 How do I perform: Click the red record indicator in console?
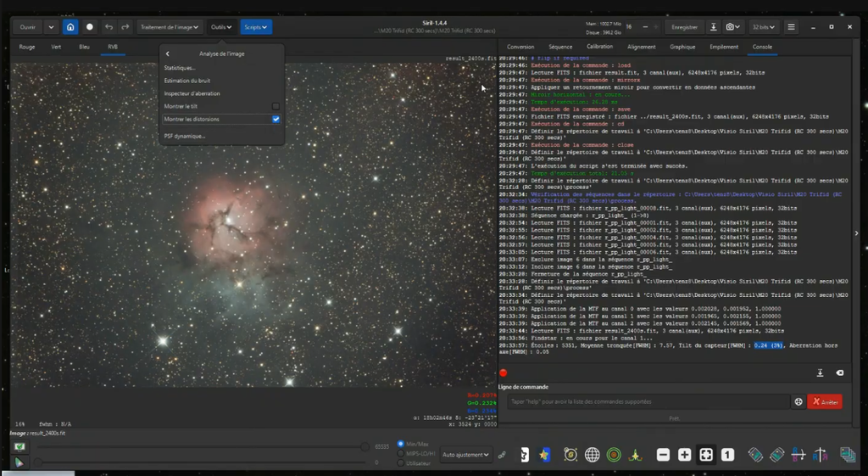[504, 373]
